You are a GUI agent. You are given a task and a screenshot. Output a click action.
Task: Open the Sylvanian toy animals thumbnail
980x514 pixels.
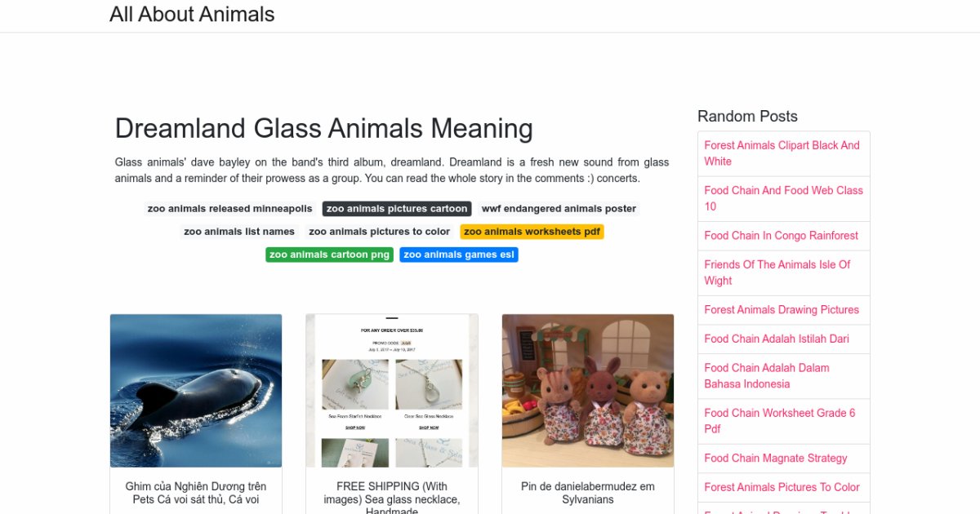point(588,390)
